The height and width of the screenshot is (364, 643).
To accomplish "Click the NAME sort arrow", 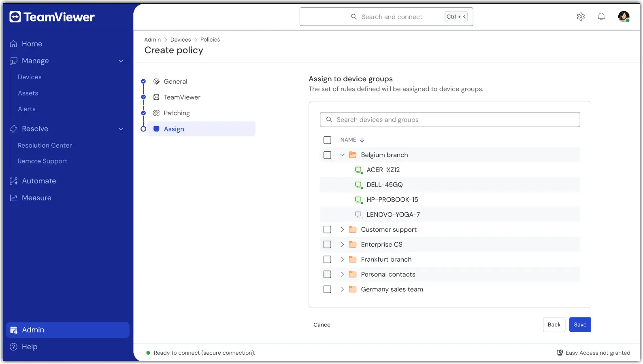I will 362,140.
